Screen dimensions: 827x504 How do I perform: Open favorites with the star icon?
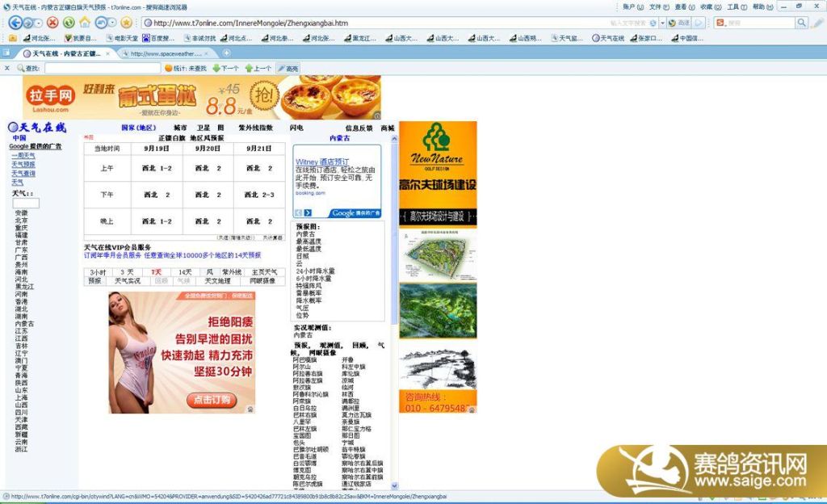[x=126, y=23]
